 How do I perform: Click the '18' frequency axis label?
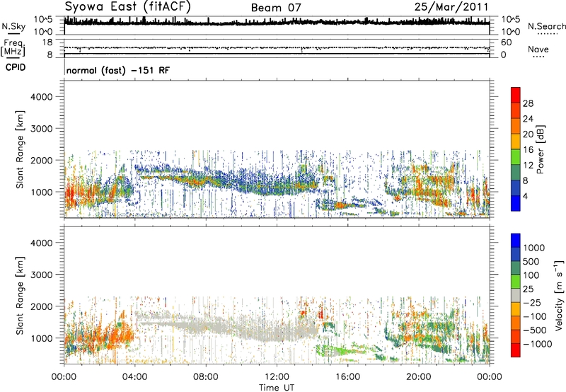47,42
